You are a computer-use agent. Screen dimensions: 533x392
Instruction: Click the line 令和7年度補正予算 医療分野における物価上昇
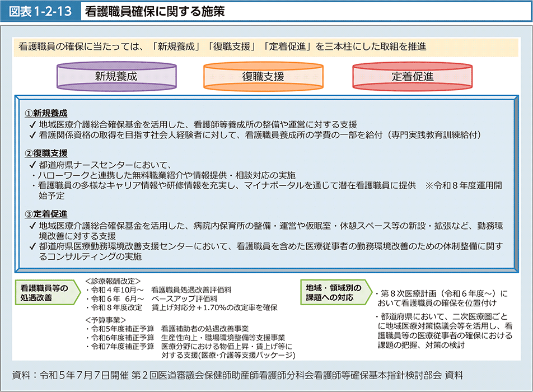[190, 351]
